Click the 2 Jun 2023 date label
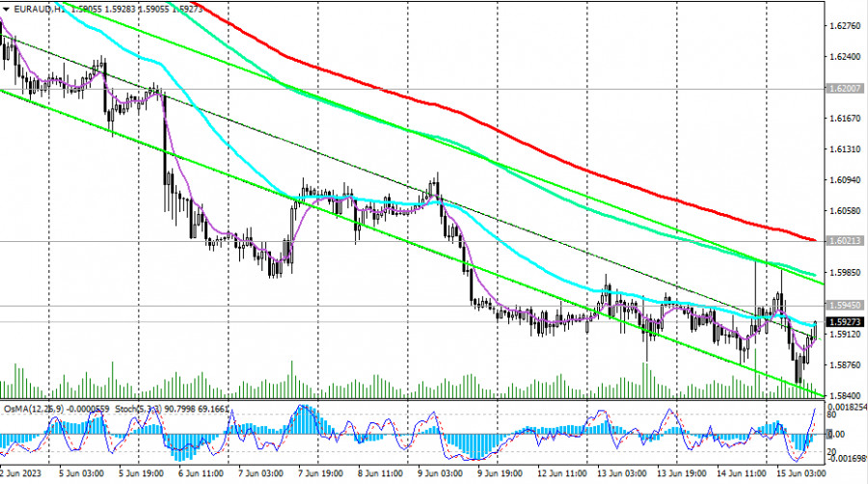868x484 pixels. 20,473
